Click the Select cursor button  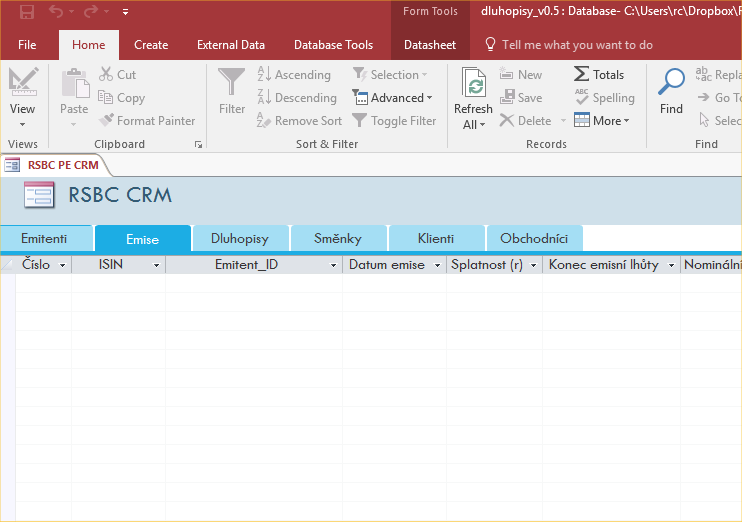click(720, 121)
